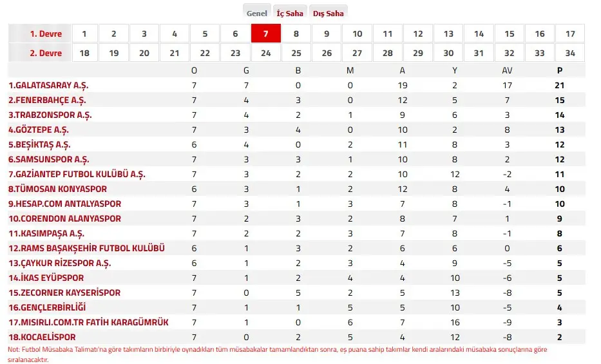The width and height of the screenshot is (601, 364).
Task: Open the Trabzonspor A.Ş. team page
Action: coord(50,115)
